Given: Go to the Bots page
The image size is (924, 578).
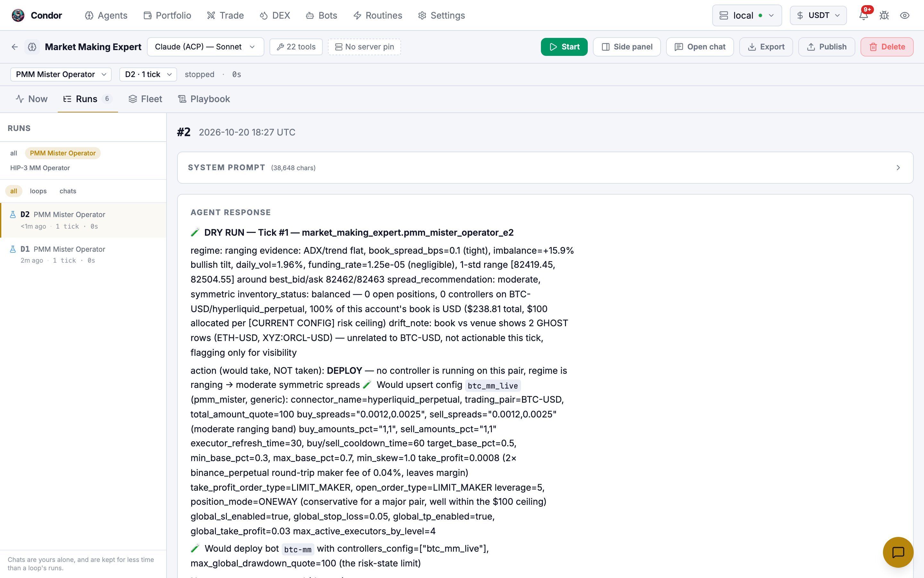Looking at the screenshot, I should [x=321, y=15].
